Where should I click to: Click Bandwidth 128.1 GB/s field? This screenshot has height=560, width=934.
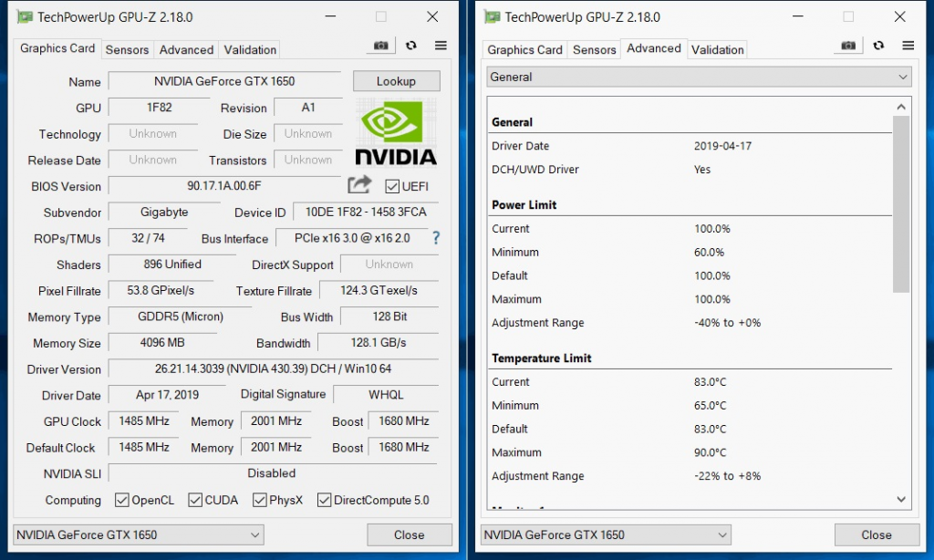click(x=379, y=343)
